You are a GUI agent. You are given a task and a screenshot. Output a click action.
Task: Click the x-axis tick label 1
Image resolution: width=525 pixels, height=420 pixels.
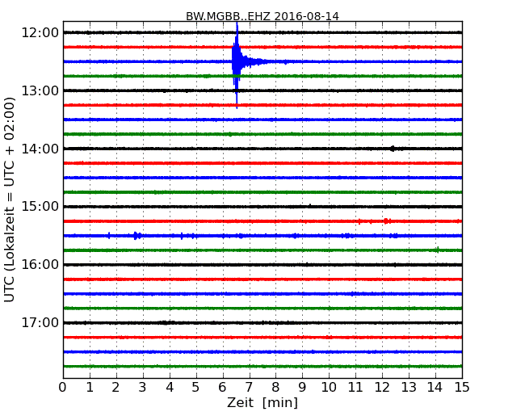tap(90, 388)
